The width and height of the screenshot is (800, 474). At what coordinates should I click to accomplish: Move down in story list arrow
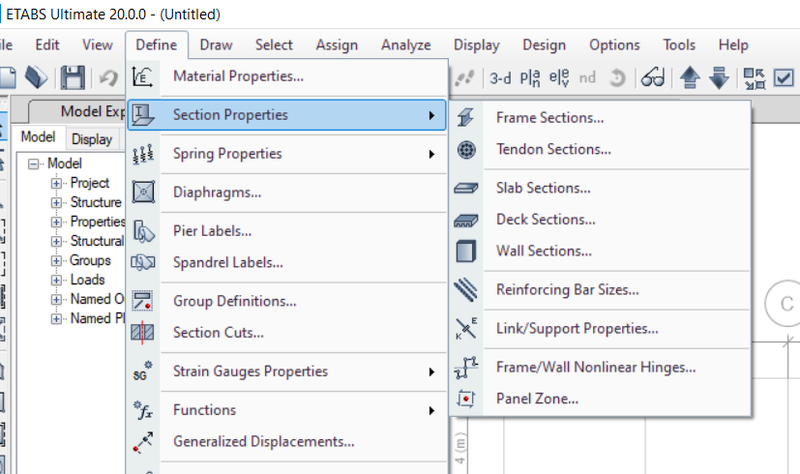719,78
